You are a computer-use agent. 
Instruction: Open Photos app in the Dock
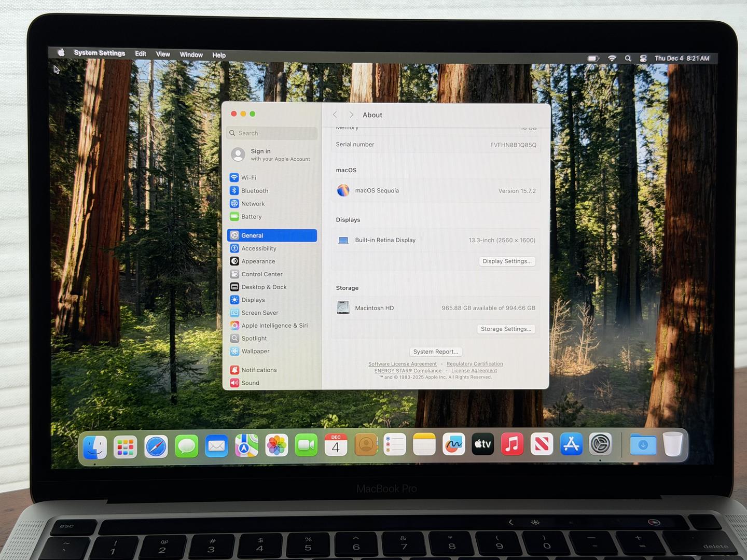click(x=276, y=445)
